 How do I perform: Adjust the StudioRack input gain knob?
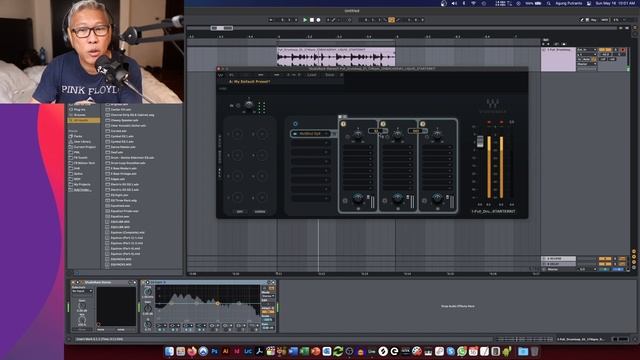tap(249, 105)
